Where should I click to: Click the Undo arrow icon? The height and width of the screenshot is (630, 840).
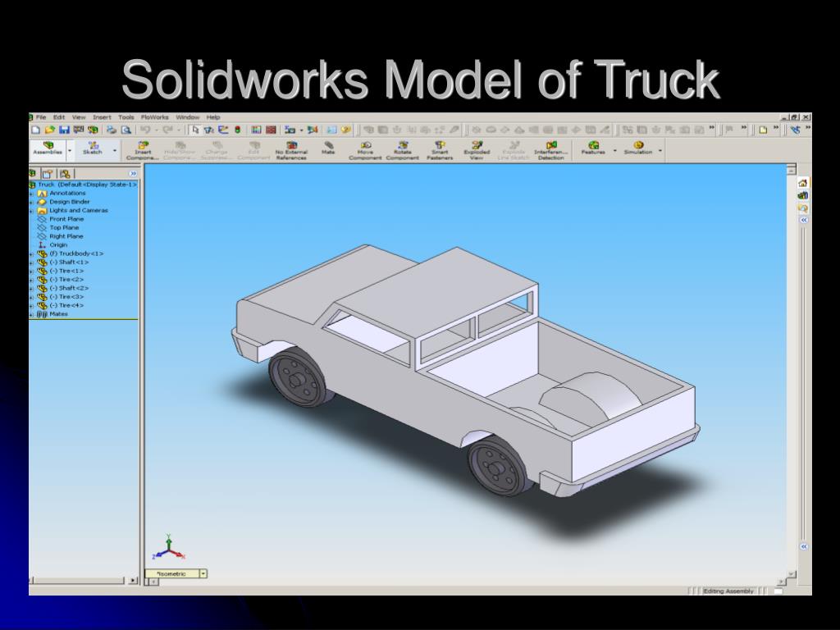click(144, 130)
